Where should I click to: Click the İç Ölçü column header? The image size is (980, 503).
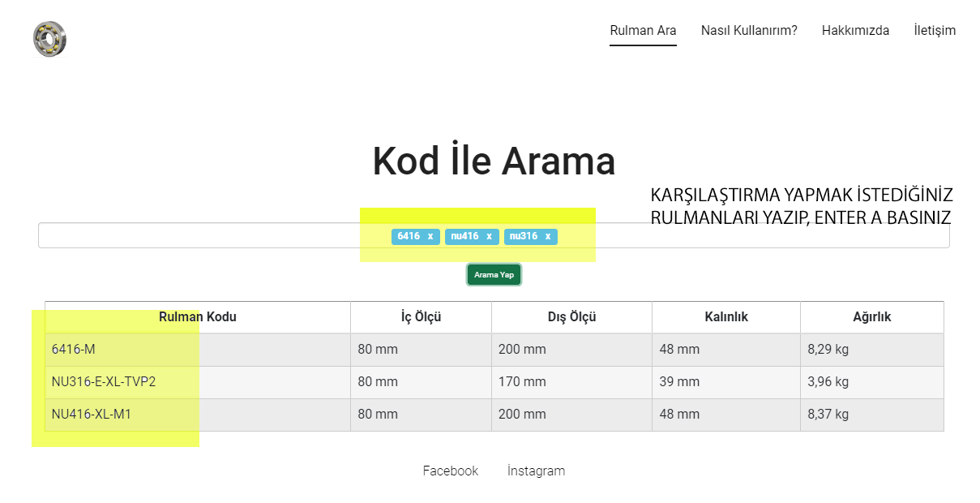(422, 317)
